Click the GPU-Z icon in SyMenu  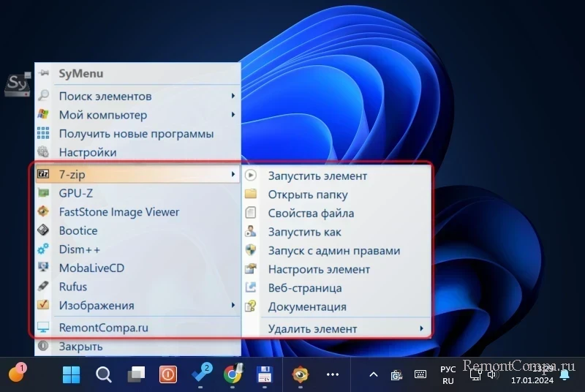coord(43,193)
